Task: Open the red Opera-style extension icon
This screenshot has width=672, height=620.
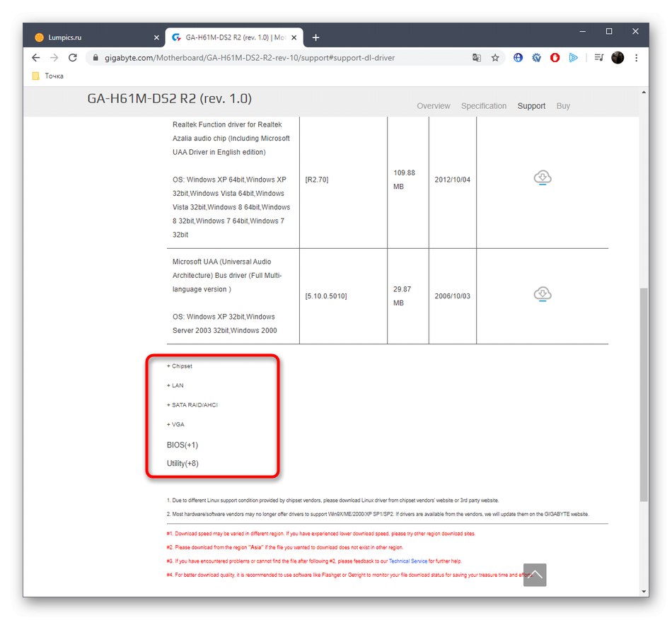Action: pos(555,57)
